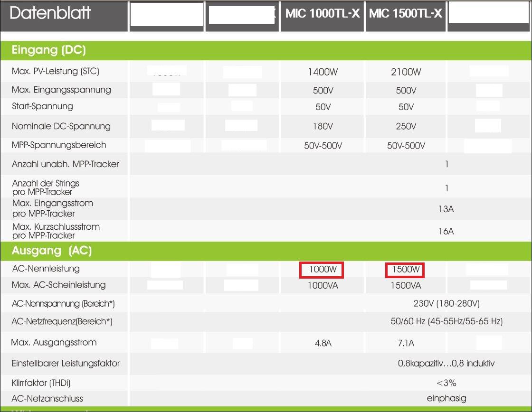Click the Einstellbarer Leistungsfaktor label
The image size is (532, 412).
pos(66,364)
